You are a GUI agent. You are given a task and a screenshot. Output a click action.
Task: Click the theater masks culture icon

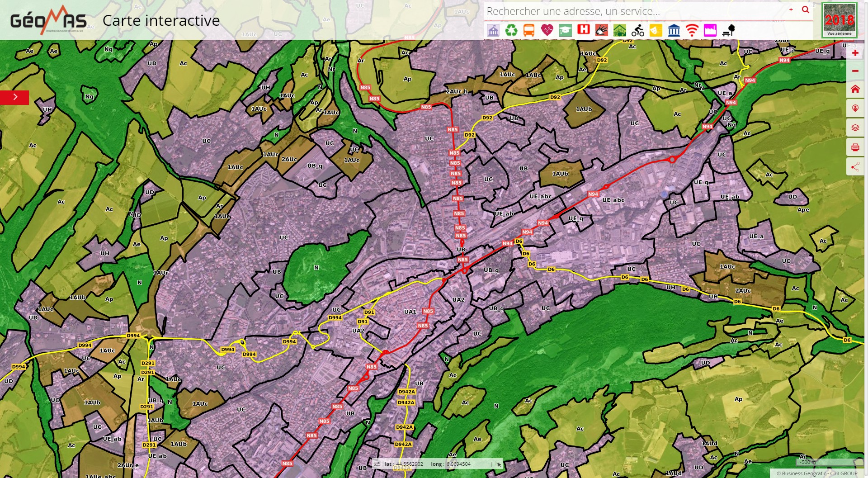[x=656, y=30]
